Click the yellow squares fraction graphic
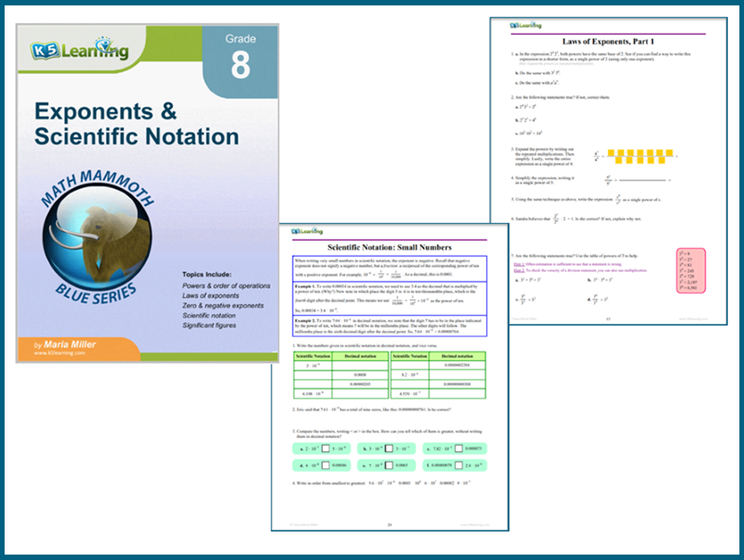 pyautogui.click(x=640, y=157)
